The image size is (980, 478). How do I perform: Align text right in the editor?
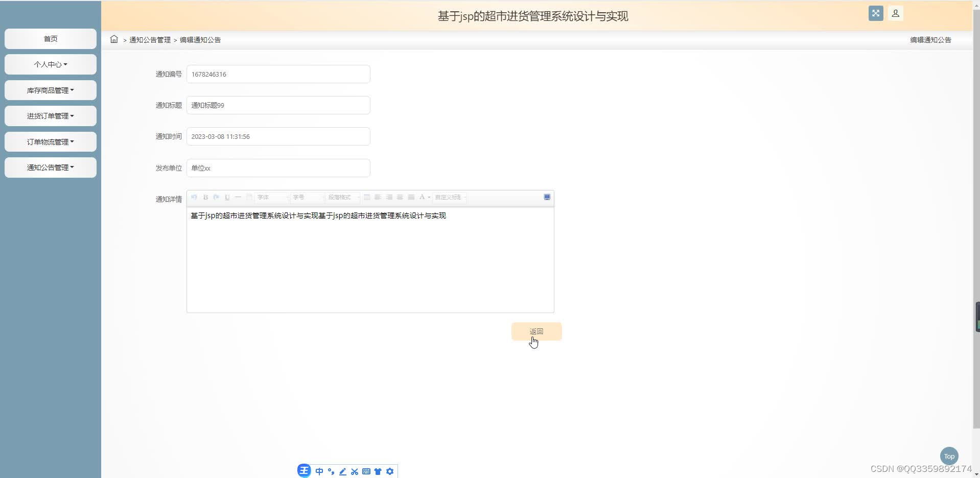point(389,197)
